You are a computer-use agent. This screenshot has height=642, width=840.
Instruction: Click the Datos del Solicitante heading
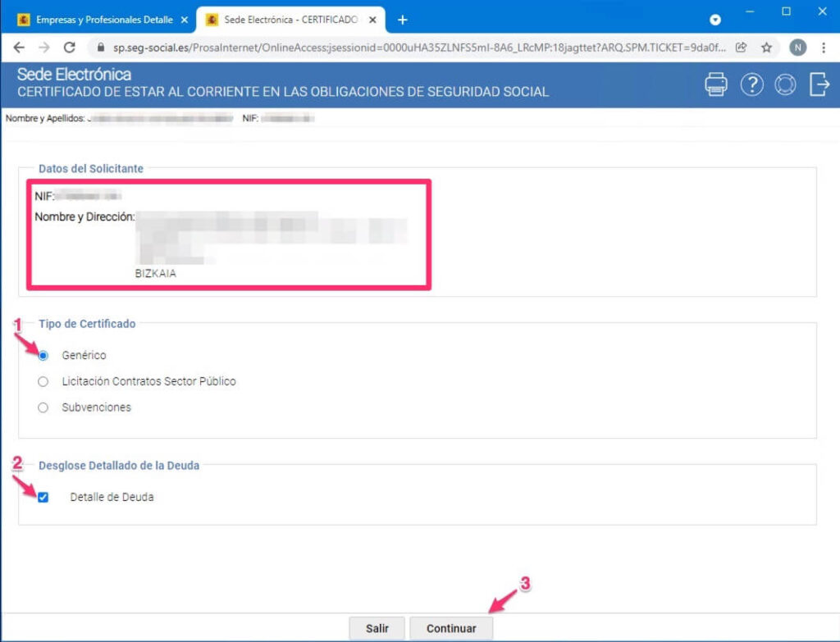[x=91, y=169]
